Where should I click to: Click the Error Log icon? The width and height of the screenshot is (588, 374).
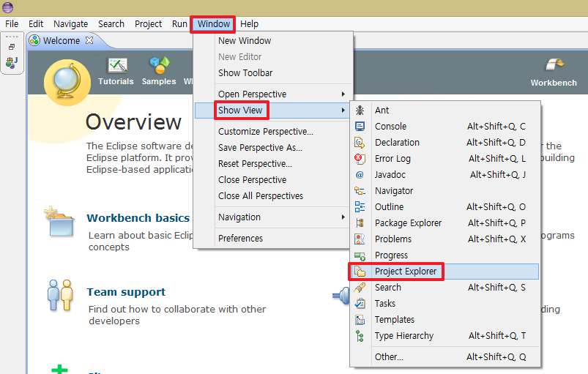[360, 159]
